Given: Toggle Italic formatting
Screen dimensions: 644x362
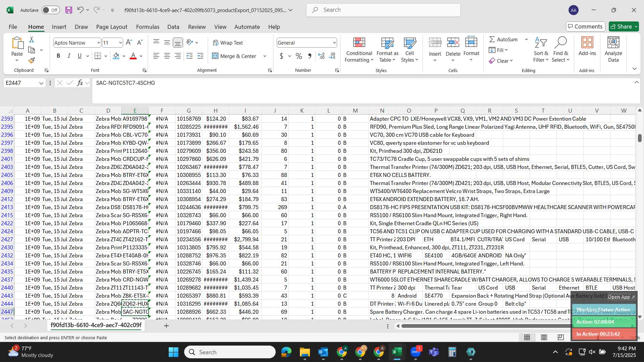Looking at the screenshot, I should (69, 56).
